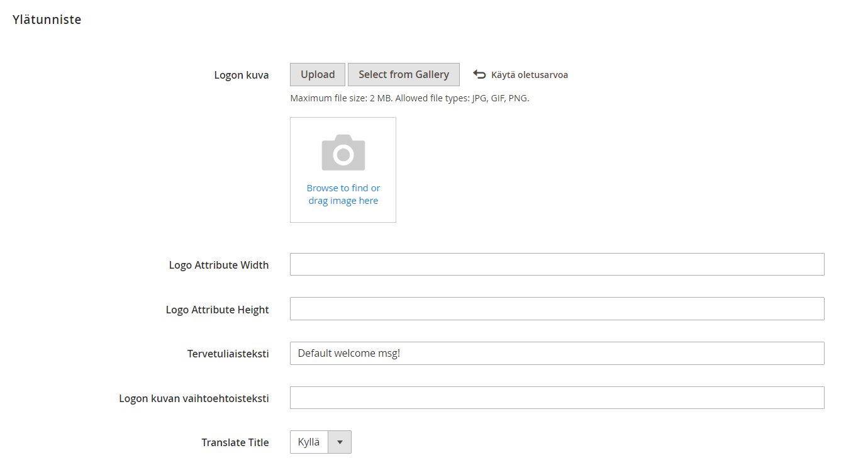The width and height of the screenshot is (868, 465).
Task: Click the maximum file size note text
Action: tap(409, 98)
